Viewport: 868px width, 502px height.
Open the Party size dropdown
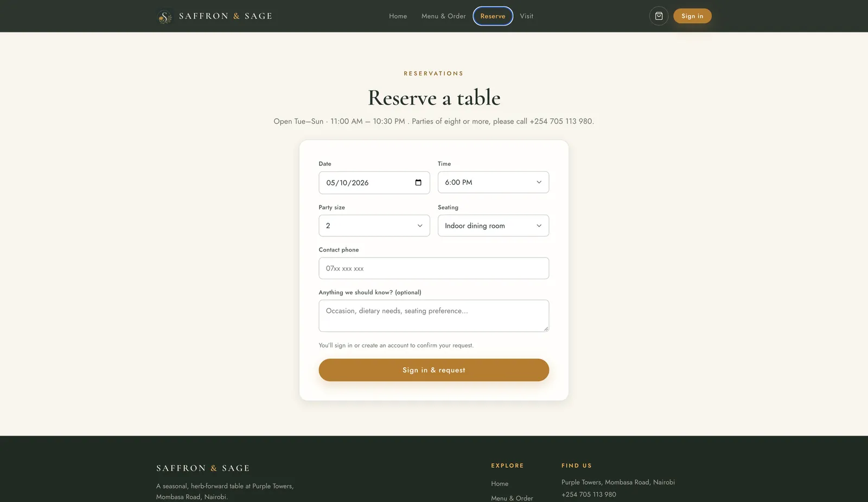pyautogui.click(x=374, y=226)
